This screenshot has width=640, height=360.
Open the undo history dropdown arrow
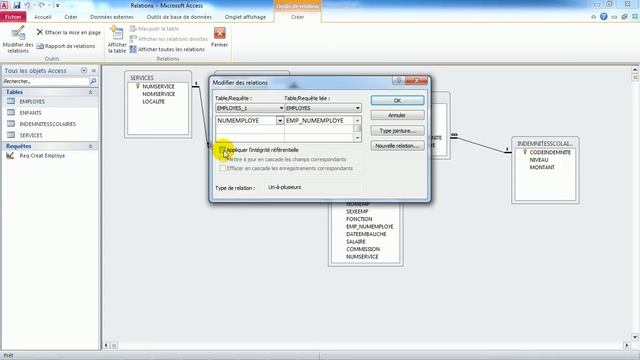34,6
